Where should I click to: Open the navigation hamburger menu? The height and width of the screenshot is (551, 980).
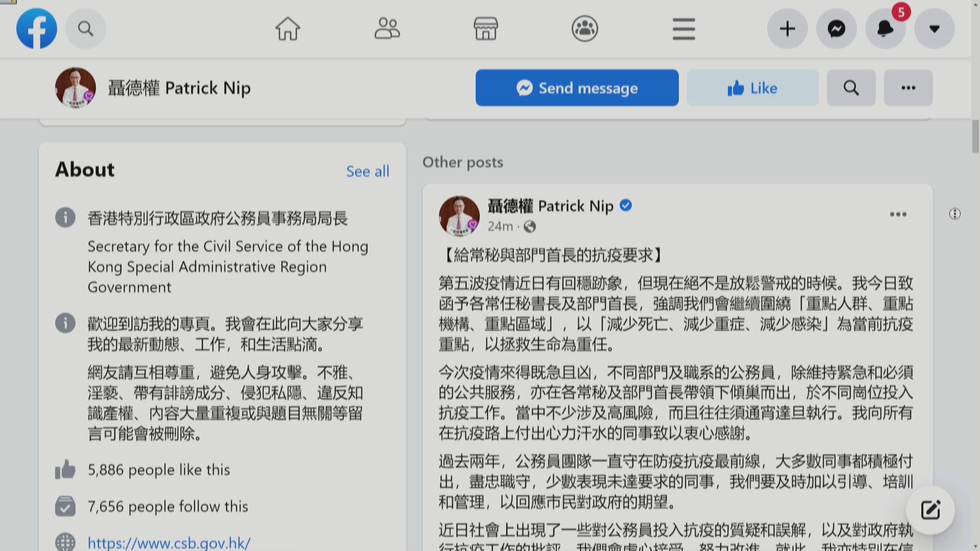(684, 29)
